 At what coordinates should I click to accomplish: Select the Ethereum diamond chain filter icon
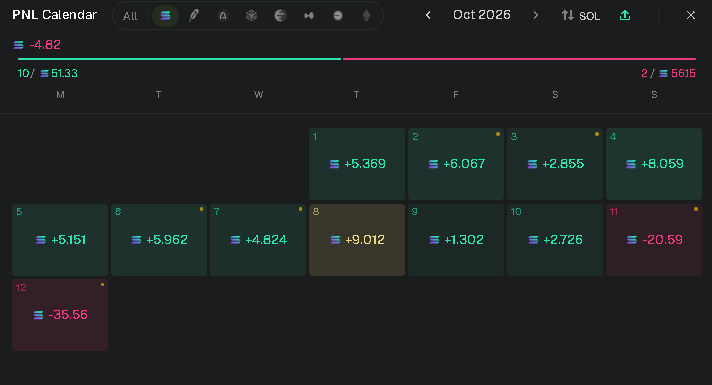click(x=366, y=16)
